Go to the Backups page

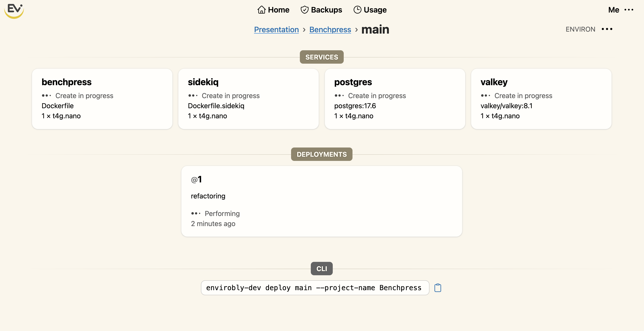coord(326,10)
